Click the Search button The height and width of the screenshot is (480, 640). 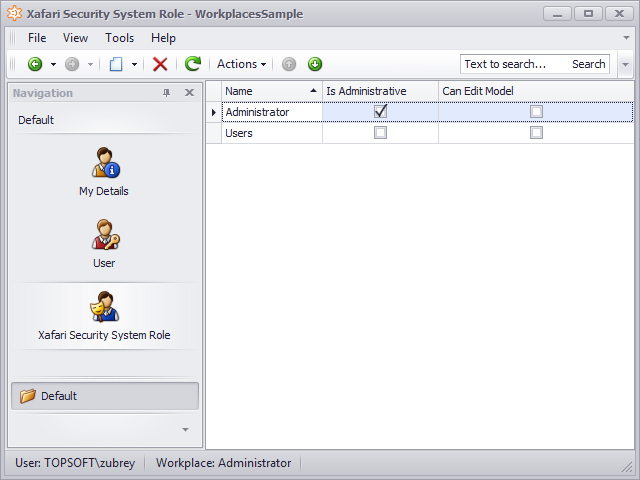click(589, 64)
